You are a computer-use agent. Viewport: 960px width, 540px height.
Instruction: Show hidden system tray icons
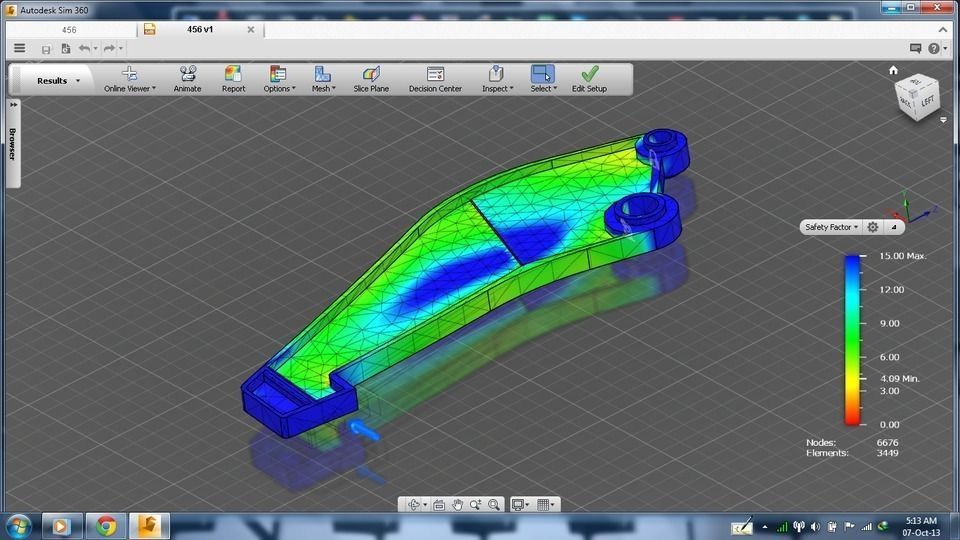point(765,527)
